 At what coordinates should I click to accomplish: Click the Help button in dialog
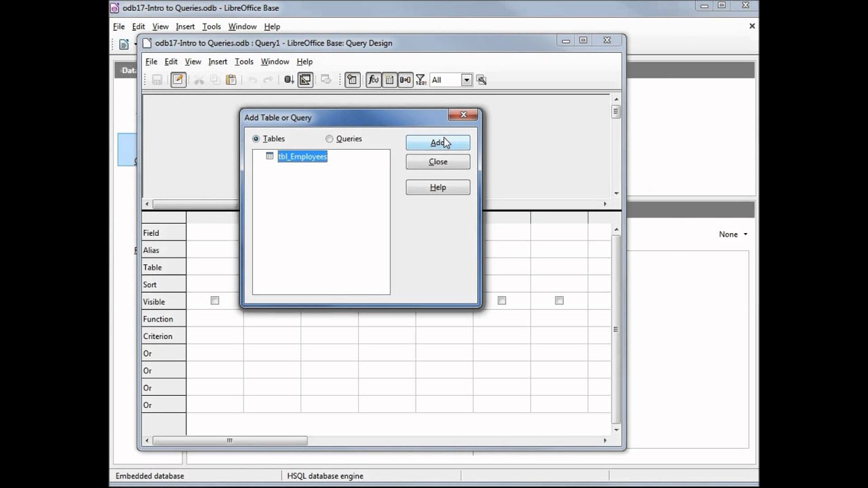(x=438, y=187)
